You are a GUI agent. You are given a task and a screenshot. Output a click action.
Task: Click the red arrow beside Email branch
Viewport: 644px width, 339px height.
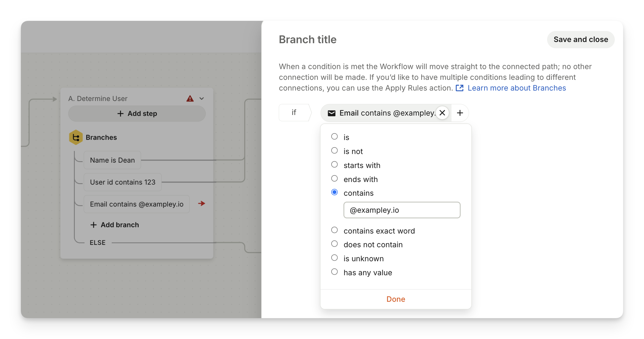(x=202, y=203)
